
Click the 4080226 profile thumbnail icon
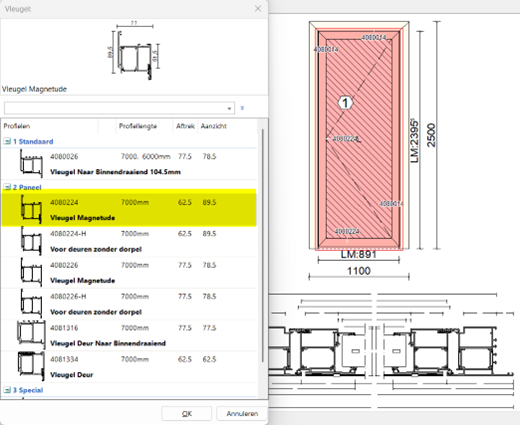tap(31, 272)
